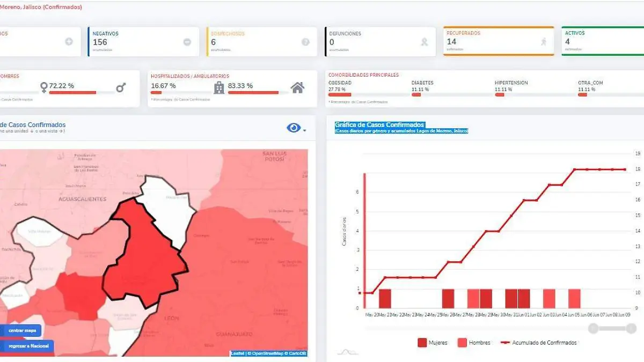Select the Negativos card showing 156

144,42
